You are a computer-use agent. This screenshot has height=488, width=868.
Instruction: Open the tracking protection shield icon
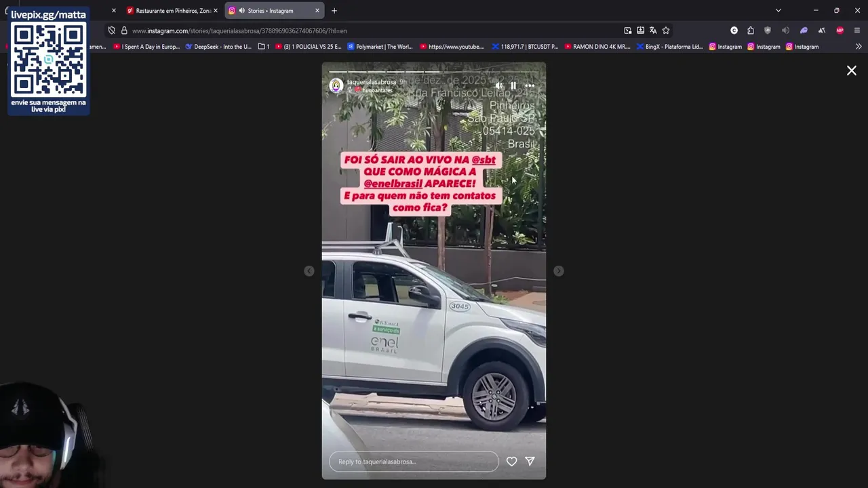tap(111, 30)
